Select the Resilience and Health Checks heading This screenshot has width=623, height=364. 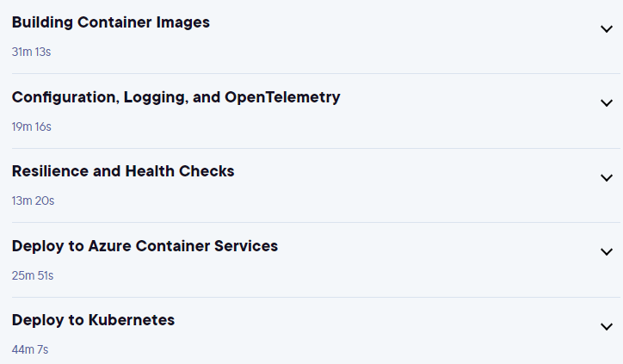coord(123,171)
